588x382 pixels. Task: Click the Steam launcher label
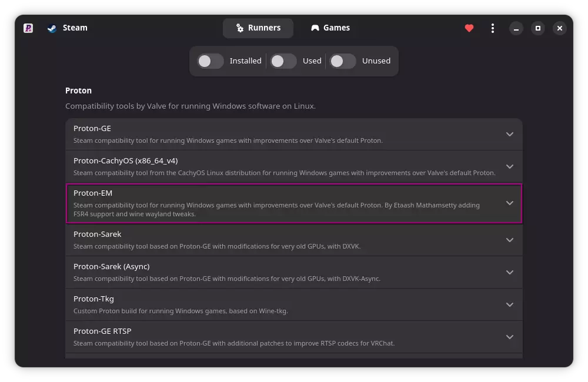pyautogui.click(x=75, y=28)
